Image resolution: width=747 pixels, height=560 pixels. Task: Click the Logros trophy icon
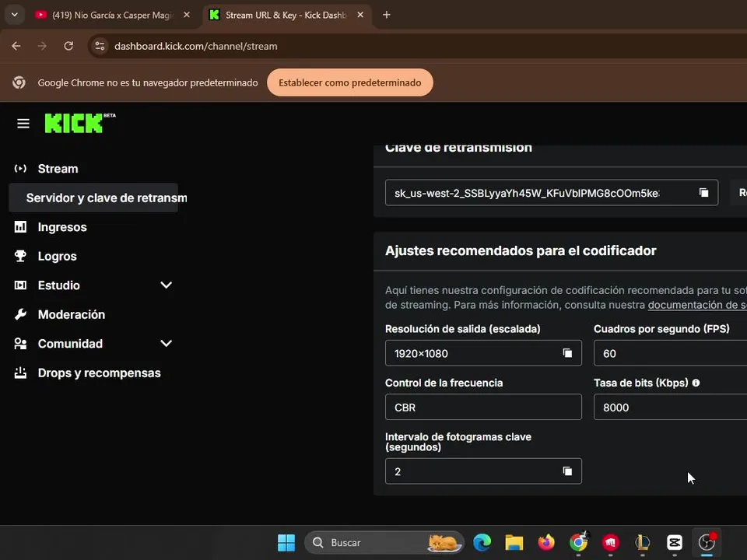(20, 256)
